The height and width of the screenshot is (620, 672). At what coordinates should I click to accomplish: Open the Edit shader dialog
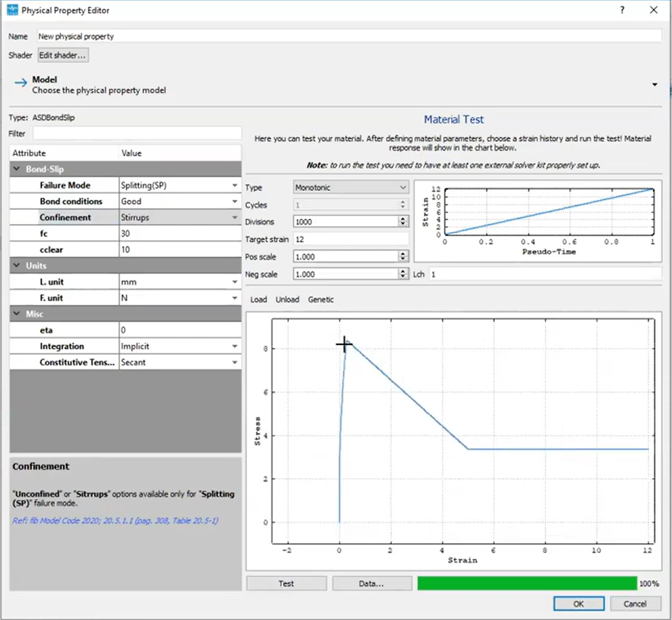(x=63, y=55)
